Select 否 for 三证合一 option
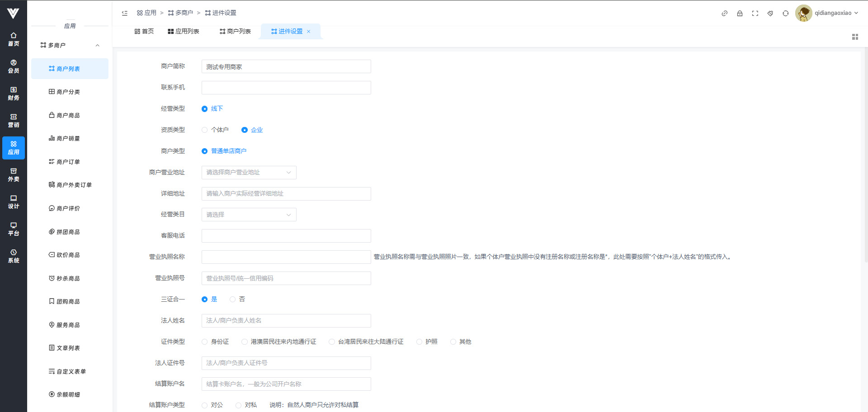Screen dimensions: 868x412 click(233, 300)
